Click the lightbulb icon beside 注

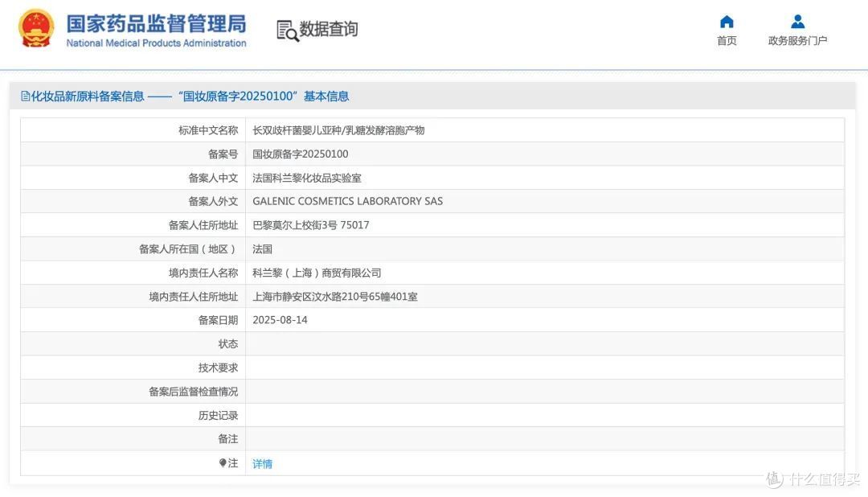223,462
